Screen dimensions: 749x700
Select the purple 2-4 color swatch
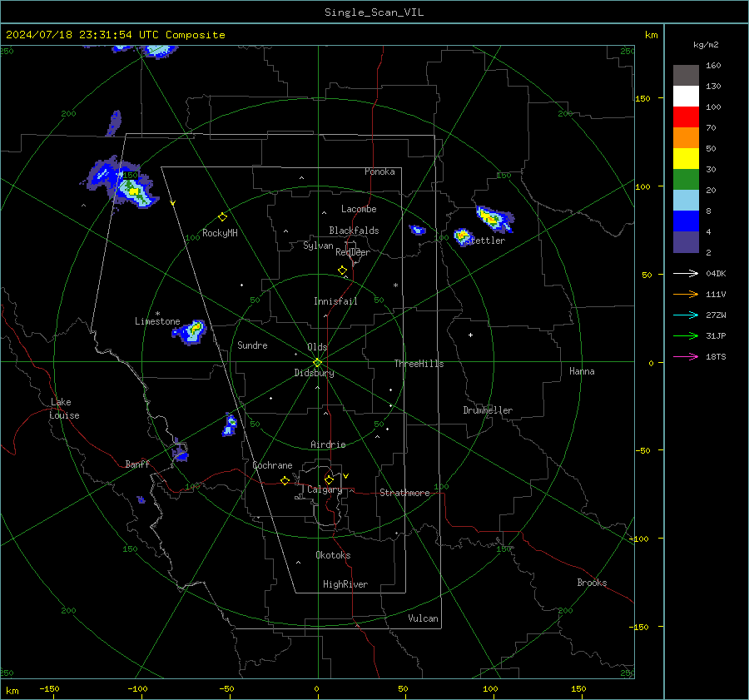pos(686,241)
